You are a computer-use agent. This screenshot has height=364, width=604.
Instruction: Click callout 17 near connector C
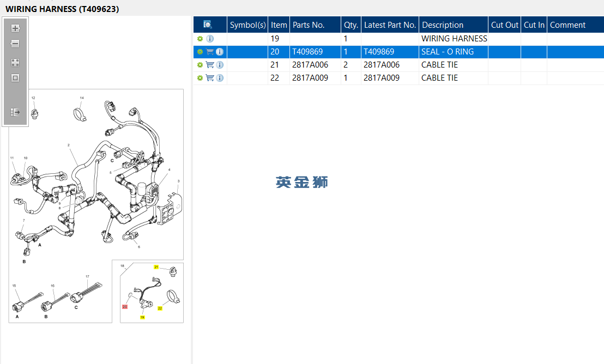[87, 277]
